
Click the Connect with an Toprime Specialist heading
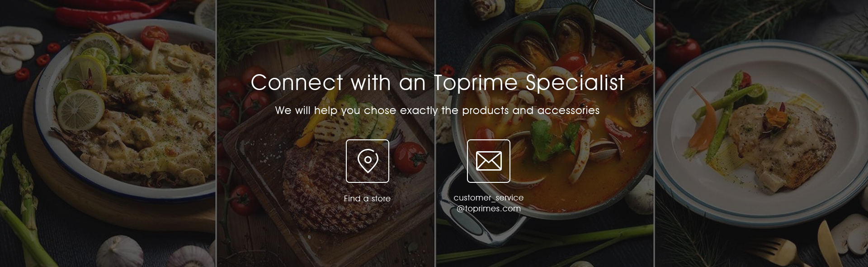click(x=438, y=82)
